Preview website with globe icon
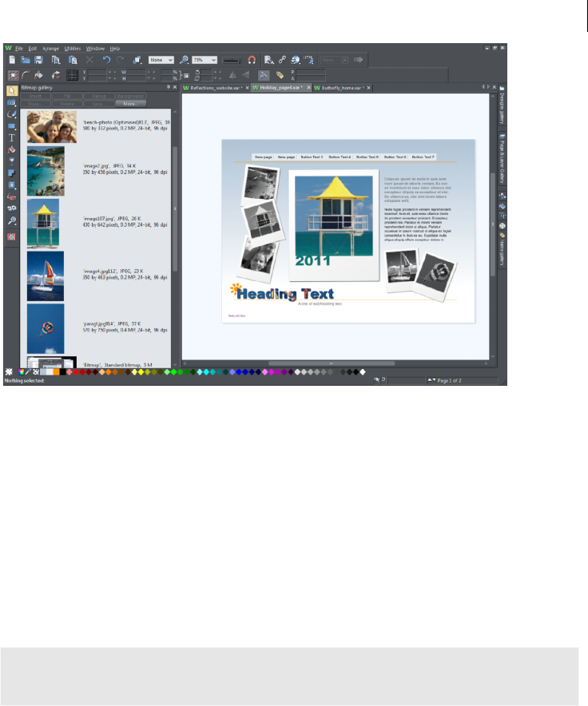This screenshot has width=588, height=706. (296, 60)
